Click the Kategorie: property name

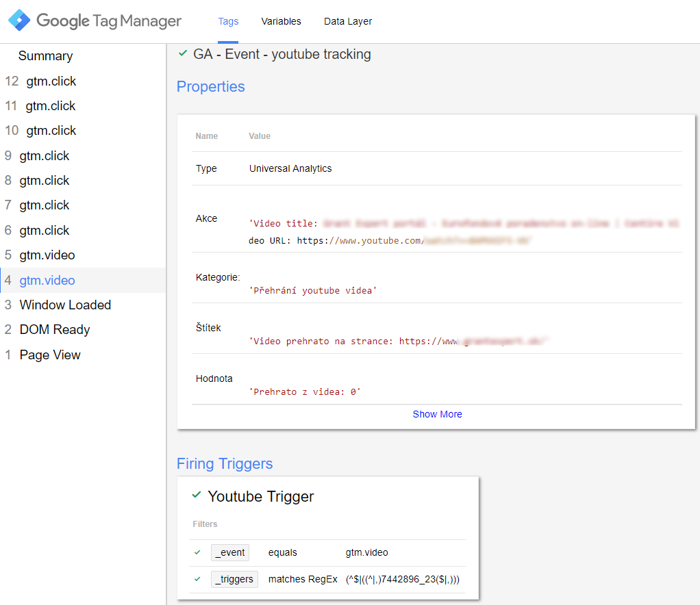click(x=217, y=277)
